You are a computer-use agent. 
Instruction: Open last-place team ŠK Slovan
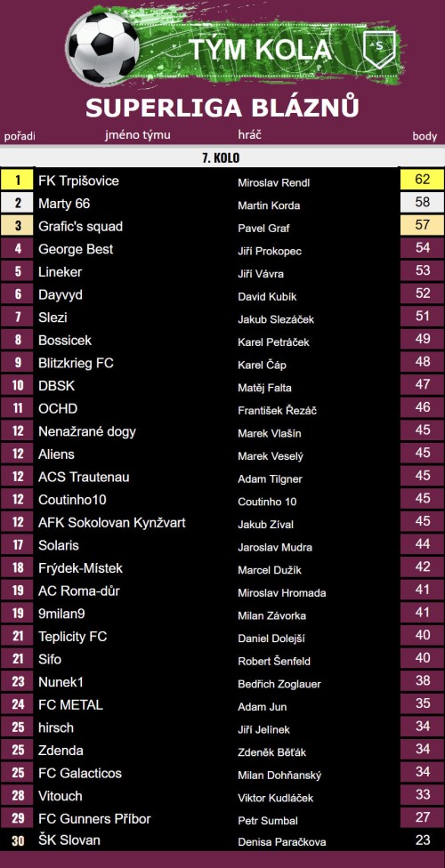click(x=69, y=840)
